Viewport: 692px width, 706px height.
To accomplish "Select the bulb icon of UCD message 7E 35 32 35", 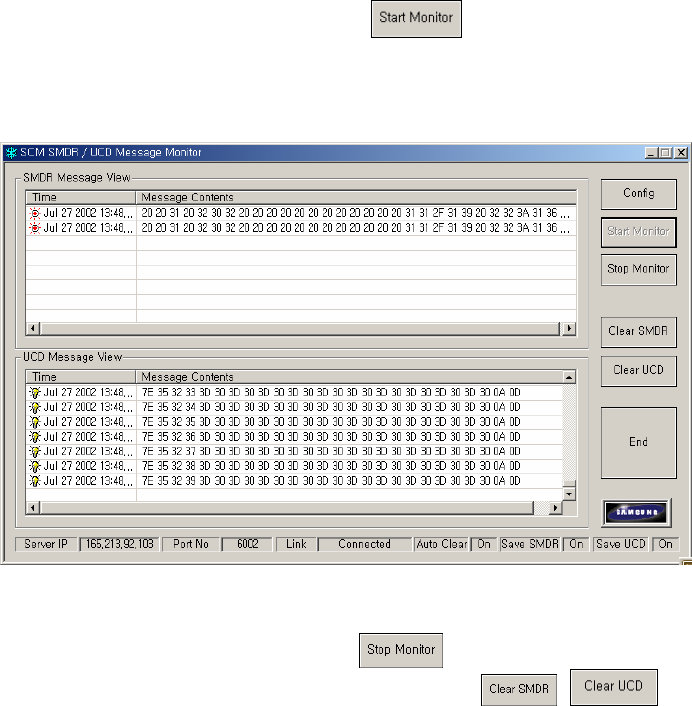I will click(x=37, y=422).
